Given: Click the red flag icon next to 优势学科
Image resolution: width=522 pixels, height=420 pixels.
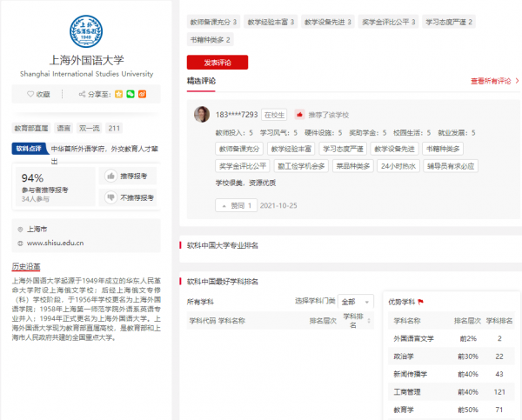Looking at the screenshot, I should click(x=420, y=302).
